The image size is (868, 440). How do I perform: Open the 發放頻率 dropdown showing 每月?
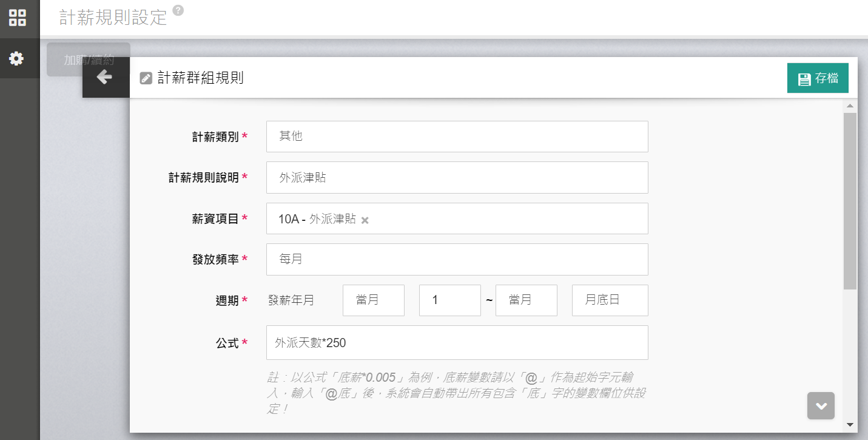(457, 259)
